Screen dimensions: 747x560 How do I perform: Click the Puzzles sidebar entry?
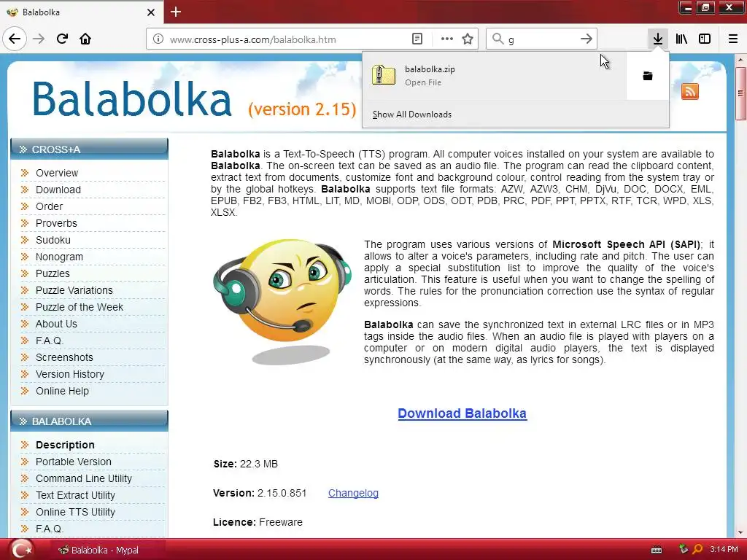point(53,273)
